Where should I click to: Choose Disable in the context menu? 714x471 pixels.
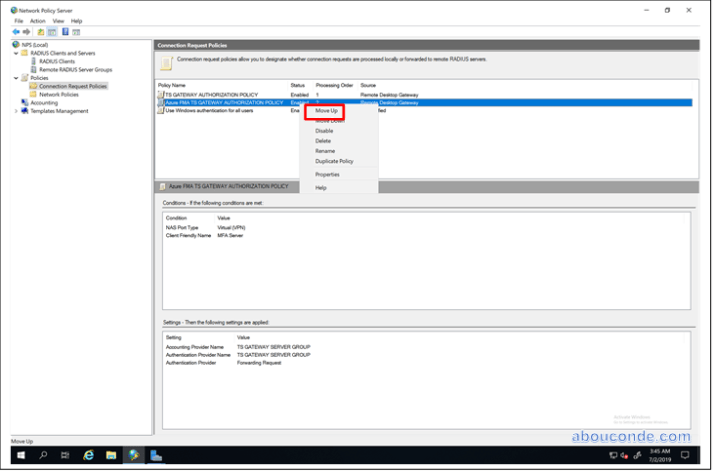click(324, 131)
